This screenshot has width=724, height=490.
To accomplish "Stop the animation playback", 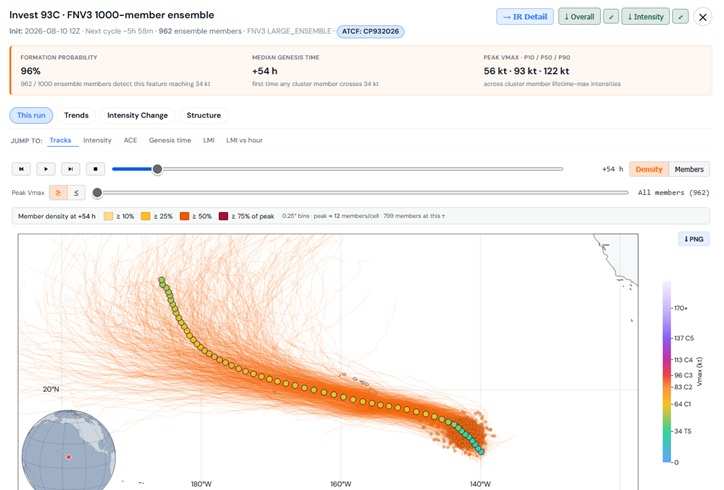I will 96,169.
